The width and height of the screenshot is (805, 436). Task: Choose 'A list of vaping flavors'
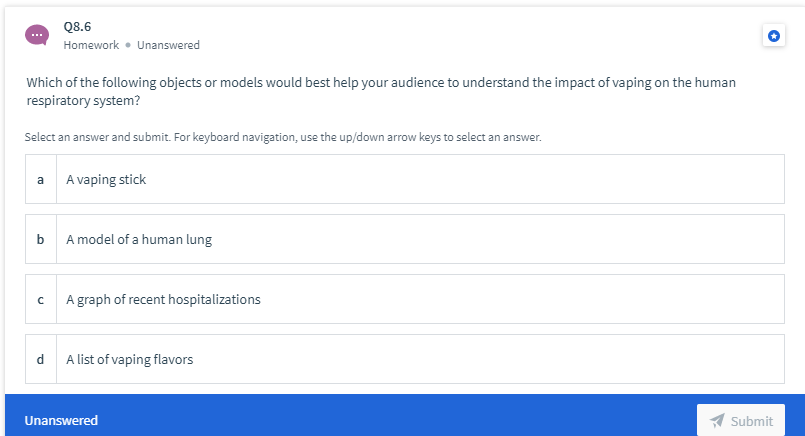pyautogui.click(x=405, y=359)
